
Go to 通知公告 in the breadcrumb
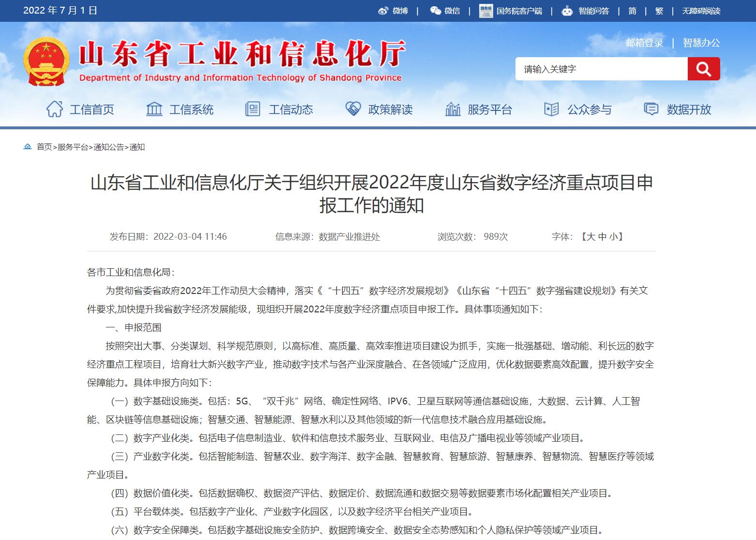(109, 147)
